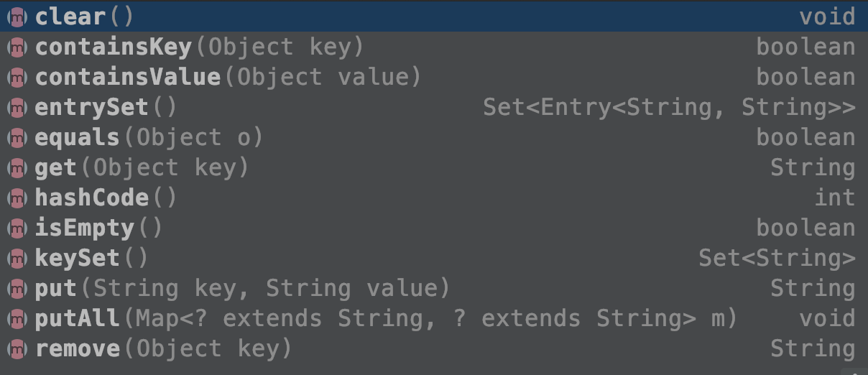The image size is (868, 375).
Task: Click the method icon beside keySet
Action: [17, 258]
